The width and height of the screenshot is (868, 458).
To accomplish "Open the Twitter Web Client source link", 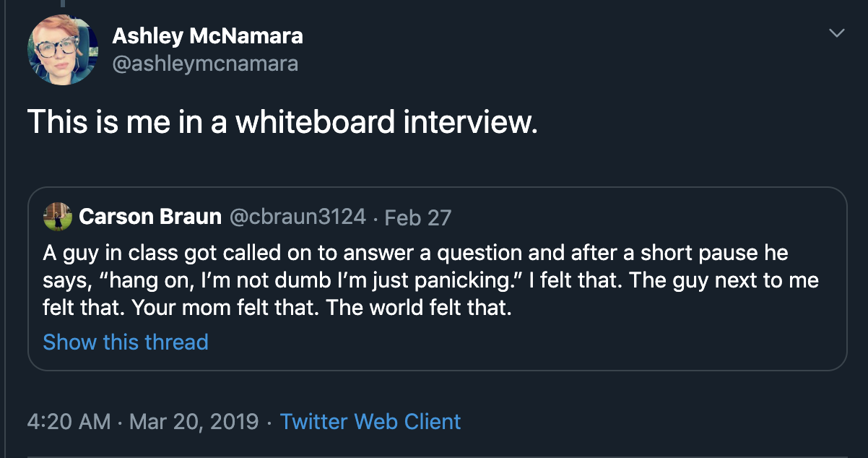I will click(370, 421).
